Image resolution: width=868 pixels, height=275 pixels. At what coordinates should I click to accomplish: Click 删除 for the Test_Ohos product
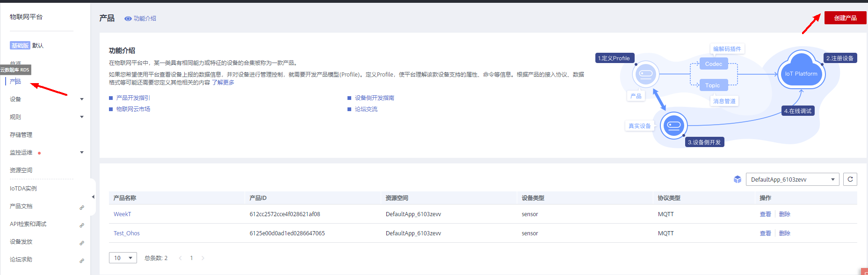coord(784,233)
